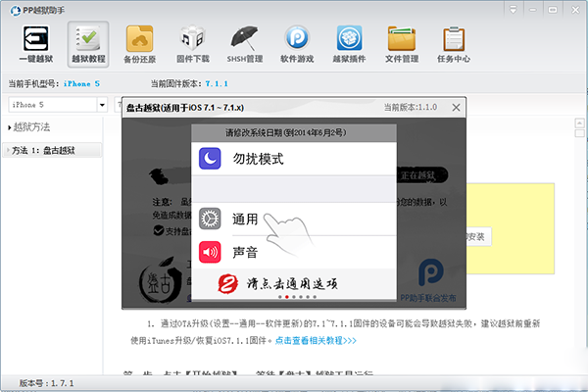Click the PP助手 logo in dialog
Viewport: 588px width, 392px height.
tap(430, 272)
